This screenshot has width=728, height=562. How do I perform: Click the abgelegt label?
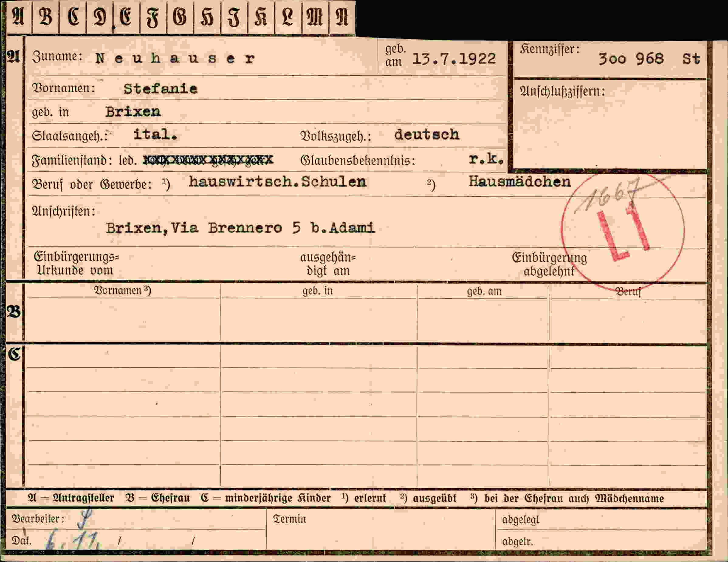click(520, 520)
